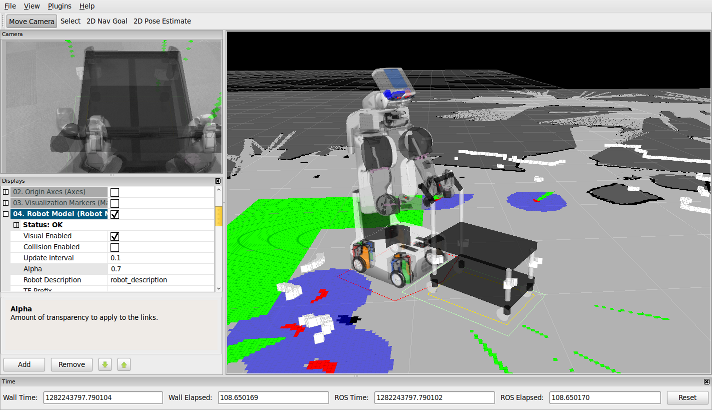
Task: Enable the Origin Axes display checkbox
Action: pyautogui.click(x=114, y=192)
